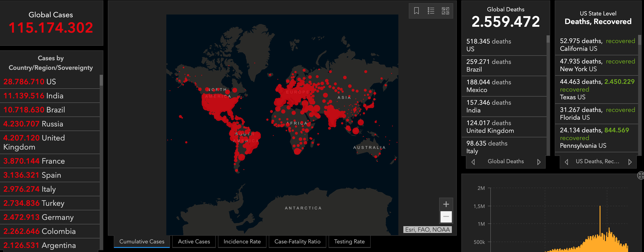Screen dimensions: 644x252
Task: Go to previous Global Deaths list page
Action: point(473,162)
